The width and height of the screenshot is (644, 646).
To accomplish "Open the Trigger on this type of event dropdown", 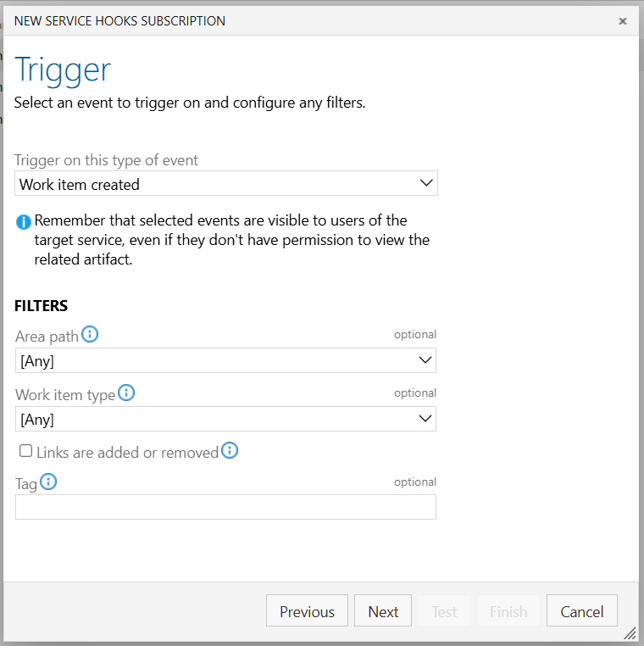I will (x=226, y=183).
